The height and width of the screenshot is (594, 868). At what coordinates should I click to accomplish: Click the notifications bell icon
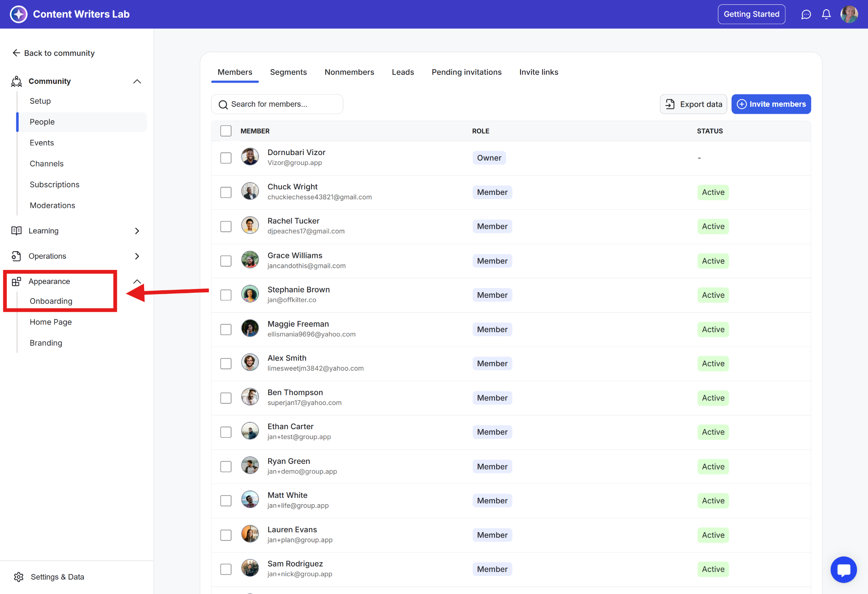(x=826, y=14)
